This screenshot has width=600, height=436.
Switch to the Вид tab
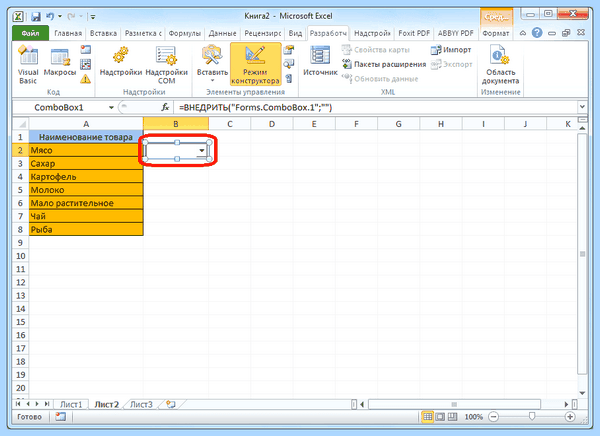295,33
